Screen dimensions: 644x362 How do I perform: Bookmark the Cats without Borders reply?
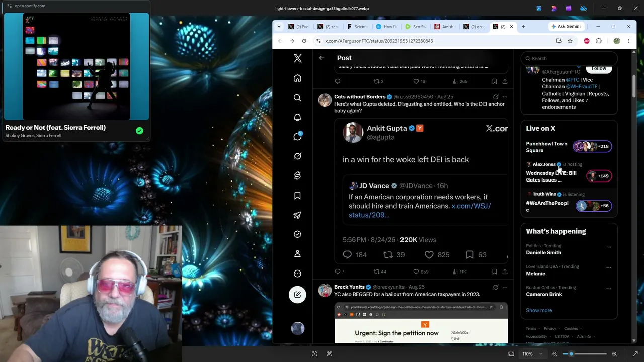point(494,271)
